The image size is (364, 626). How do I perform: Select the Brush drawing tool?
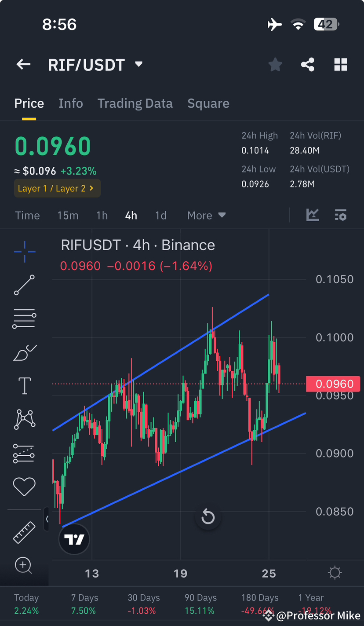[24, 352]
